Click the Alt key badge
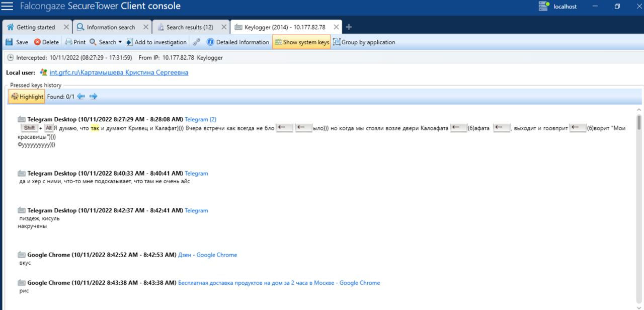This screenshot has width=644, height=310. pyautogui.click(x=49, y=128)
